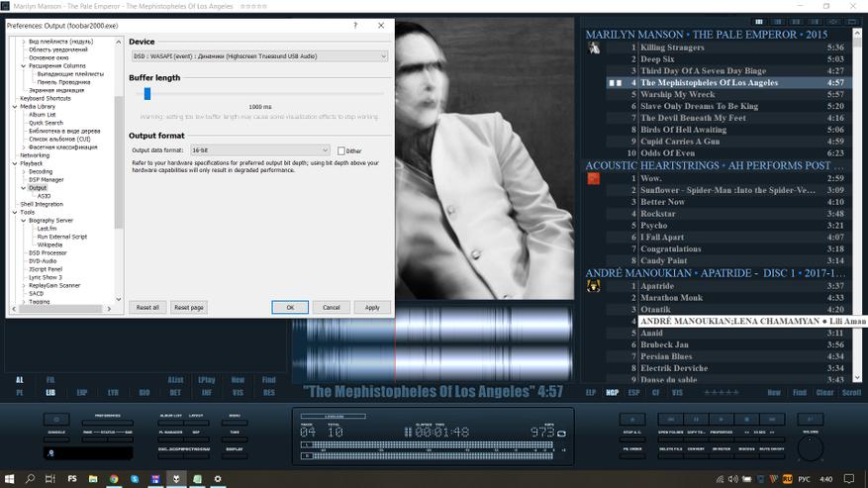Image resolution: width=868 pixels, height=488 pixels.
Task: Click the network tray icon
Action: tap(720, 479)
